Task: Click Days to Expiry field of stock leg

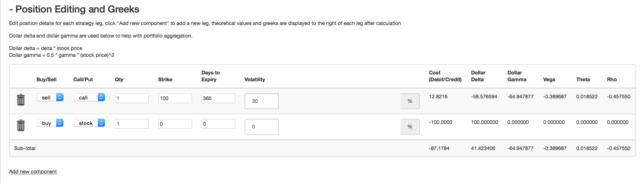Action: [218, 124]
